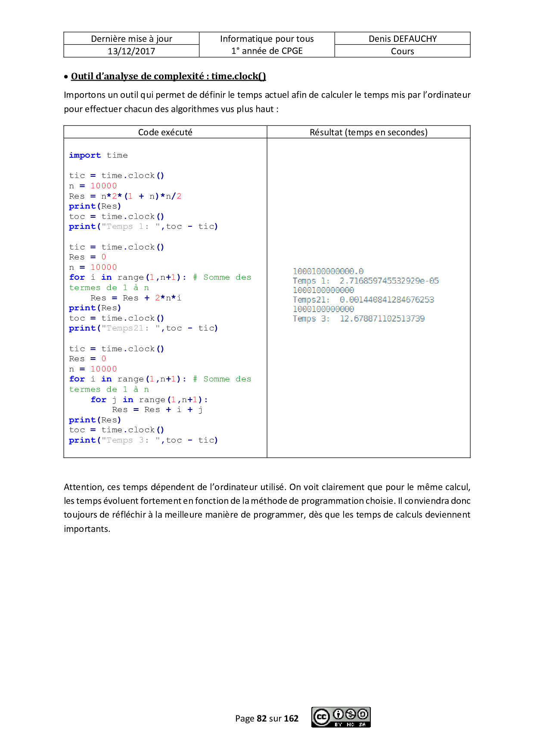Click the 'Temps 1:' result value line

(366, 281)
